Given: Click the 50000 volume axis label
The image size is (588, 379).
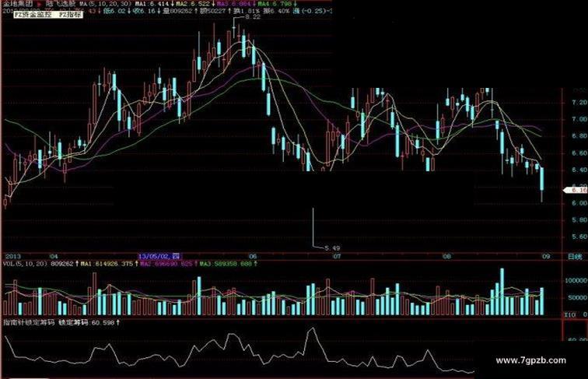Looking at the screenshot, I should point(577,297).
